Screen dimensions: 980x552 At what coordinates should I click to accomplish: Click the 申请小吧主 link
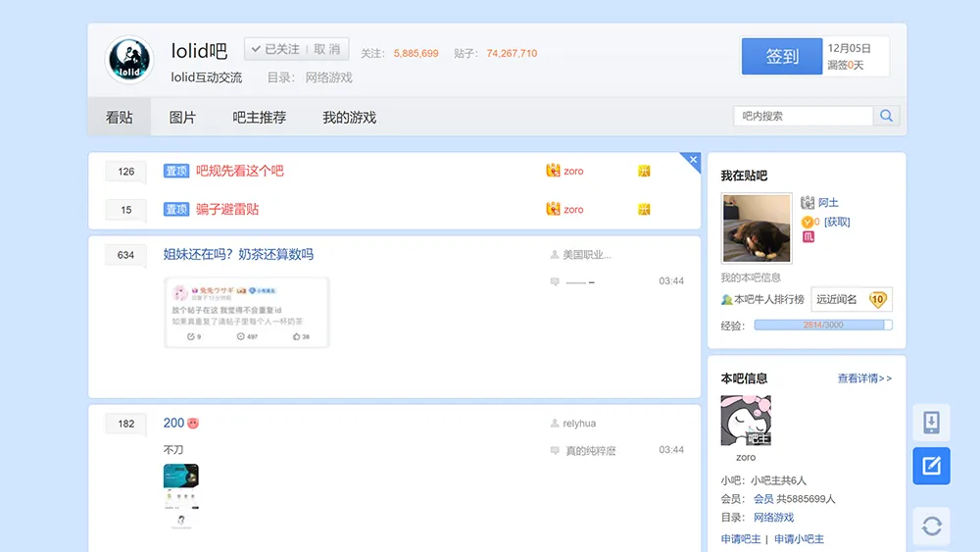(x=799, y=539)
